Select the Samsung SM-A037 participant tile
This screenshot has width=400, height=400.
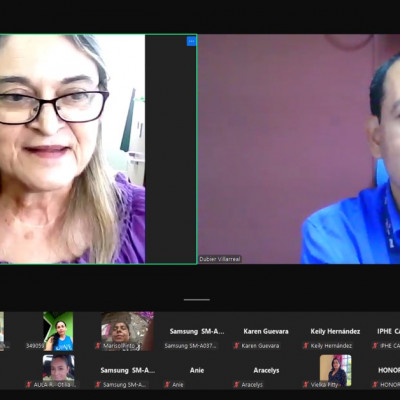[x=197, y=331]
